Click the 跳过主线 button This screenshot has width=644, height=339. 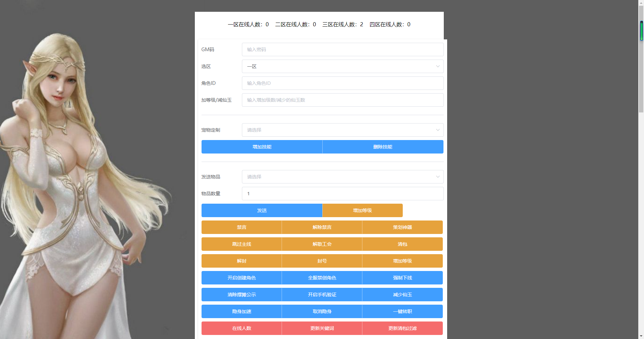tap(242, 244)
